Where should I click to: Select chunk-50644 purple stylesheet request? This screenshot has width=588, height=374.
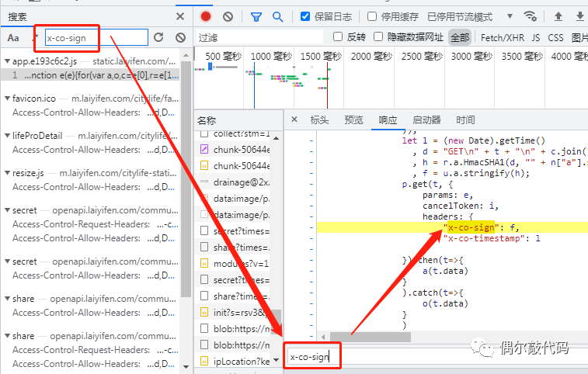click(x=233, y=150)
